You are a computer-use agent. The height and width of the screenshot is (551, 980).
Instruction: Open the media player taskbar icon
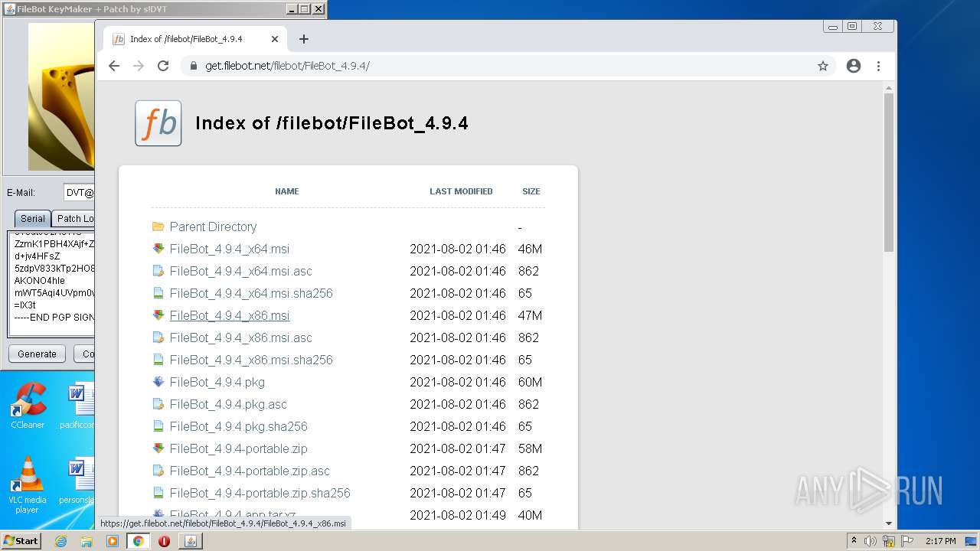pos(113,541)
